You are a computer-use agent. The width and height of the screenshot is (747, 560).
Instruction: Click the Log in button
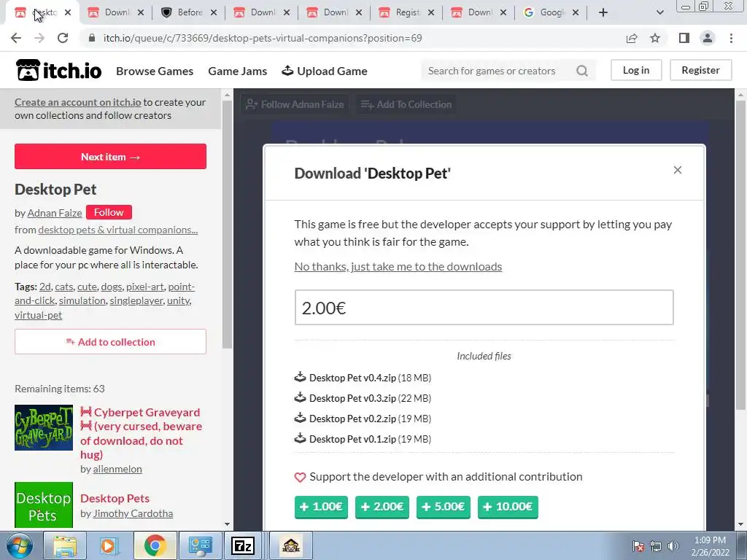click(x=636, y=70)
